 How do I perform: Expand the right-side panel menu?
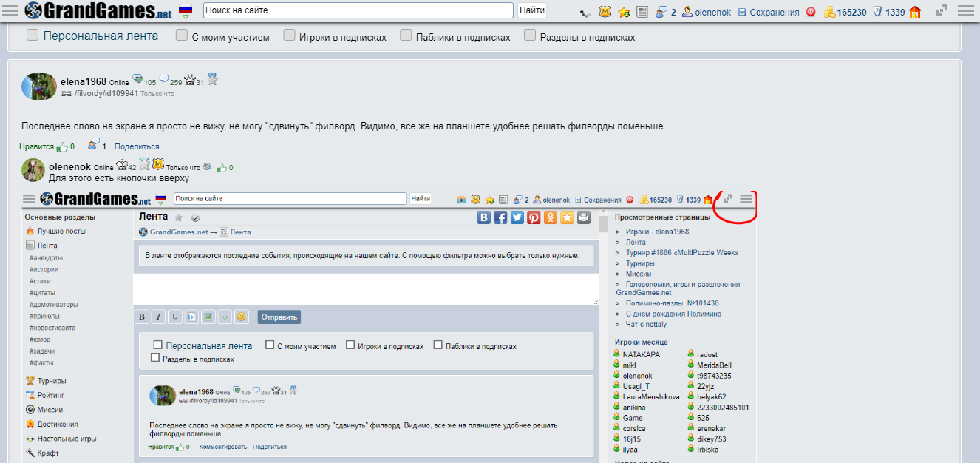[x=965, y=11]
